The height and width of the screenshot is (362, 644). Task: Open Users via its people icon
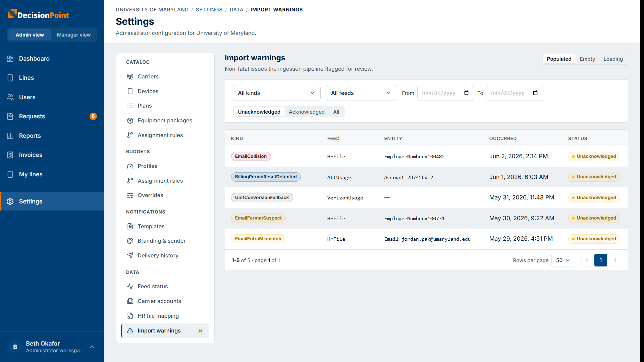click(10, 97)
